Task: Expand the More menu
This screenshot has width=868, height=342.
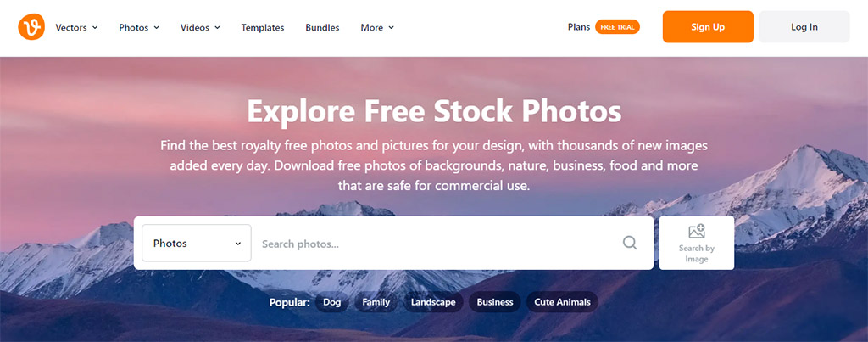Action: point(377,27)
